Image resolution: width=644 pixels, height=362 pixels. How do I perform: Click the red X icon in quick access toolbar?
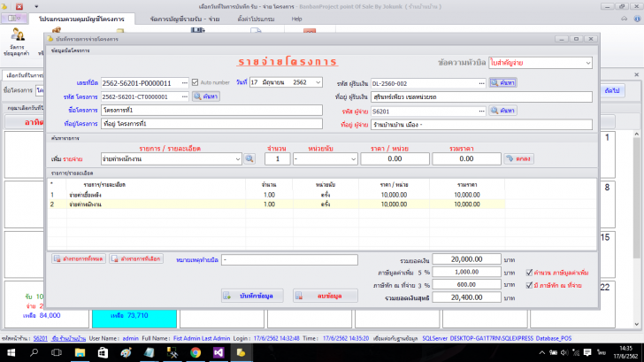point(19,6)
